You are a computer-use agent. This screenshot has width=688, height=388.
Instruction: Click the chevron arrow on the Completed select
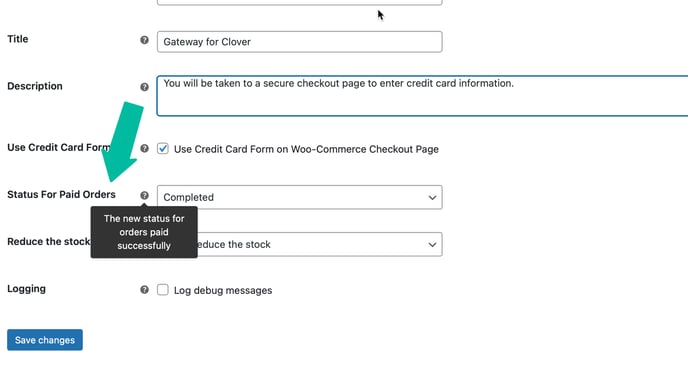[432, 198]
